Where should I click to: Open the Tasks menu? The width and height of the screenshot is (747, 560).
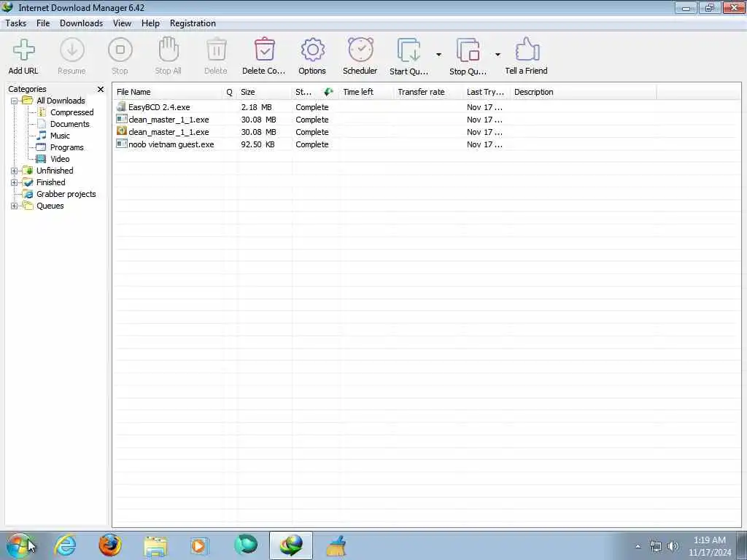16,23
